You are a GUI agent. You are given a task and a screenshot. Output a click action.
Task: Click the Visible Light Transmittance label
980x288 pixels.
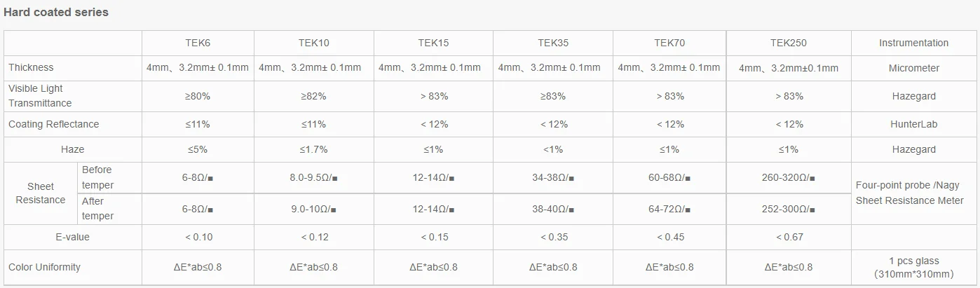coord(40,96)
